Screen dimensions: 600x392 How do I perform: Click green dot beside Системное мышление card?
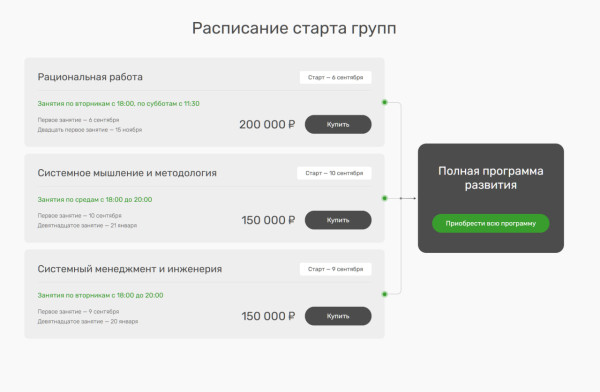[x=385, y=198]
